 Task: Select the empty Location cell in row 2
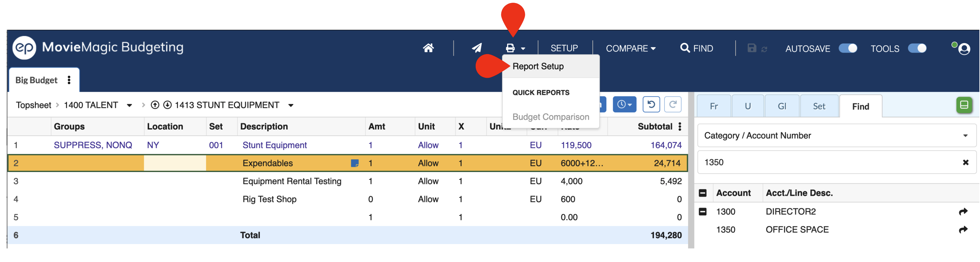tap(175, 163)
